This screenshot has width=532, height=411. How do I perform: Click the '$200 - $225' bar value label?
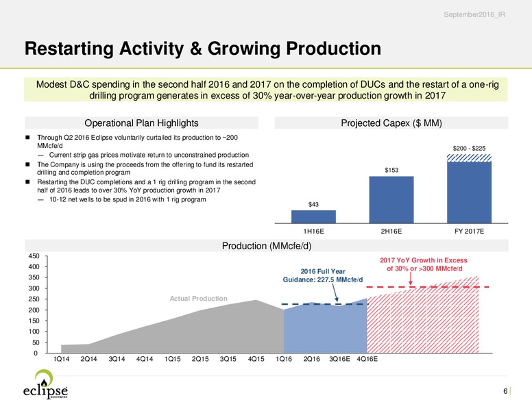point(469,148)
